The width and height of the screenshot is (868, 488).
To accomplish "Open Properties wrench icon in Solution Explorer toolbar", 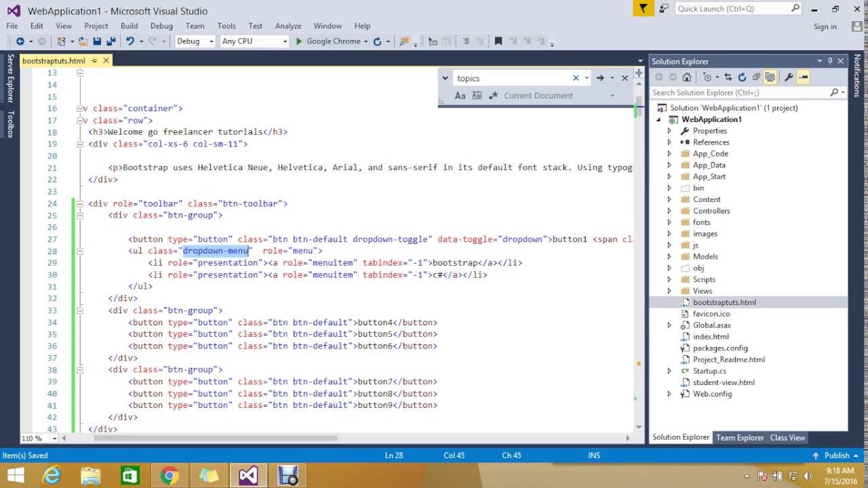I will [x=789, y=77].
